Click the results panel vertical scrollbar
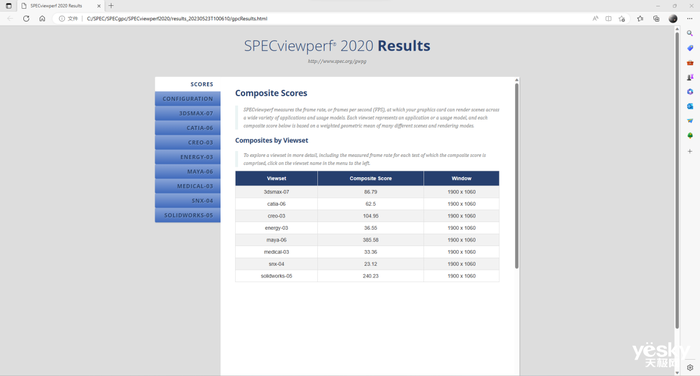Screen dimensions: 700x376 (517, 175)
